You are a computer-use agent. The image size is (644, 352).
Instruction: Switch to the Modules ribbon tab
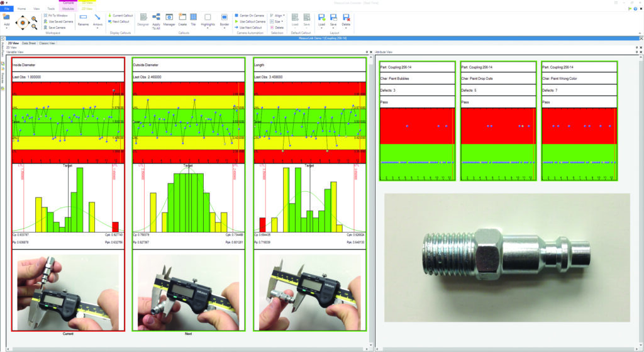[68, 9]
